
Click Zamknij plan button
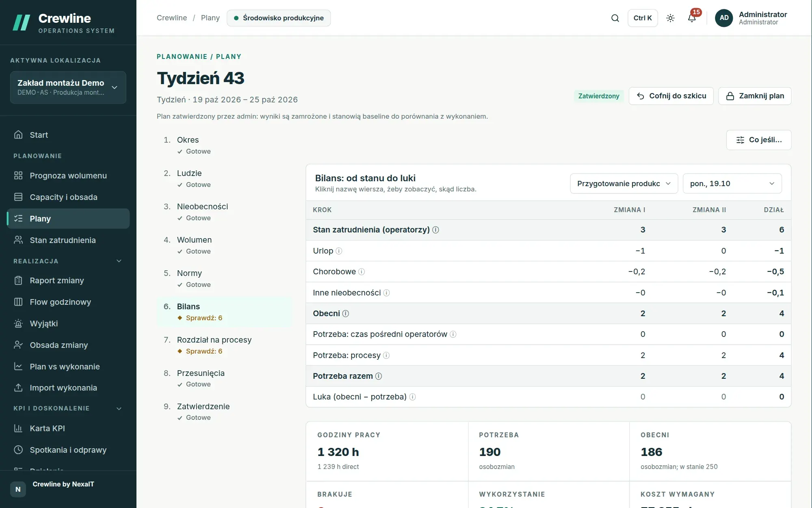[x=755, y=96]
